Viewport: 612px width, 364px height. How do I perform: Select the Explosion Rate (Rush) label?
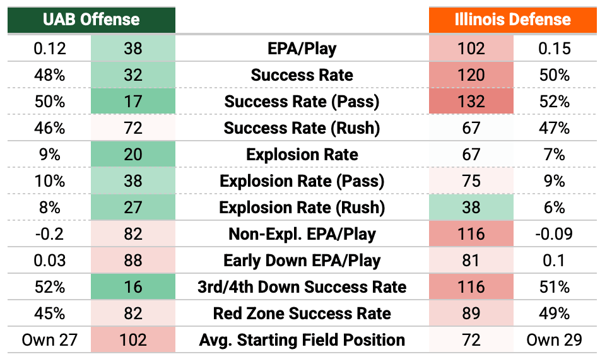(x=302, y=208)
